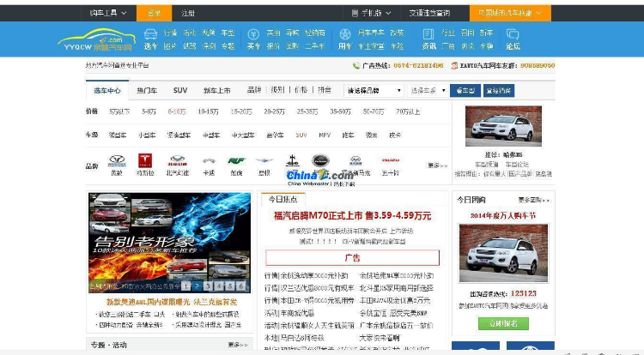Click the steering wheel icon above 用车
Viewport: 644px width, 355px height.
click(345, 33)
